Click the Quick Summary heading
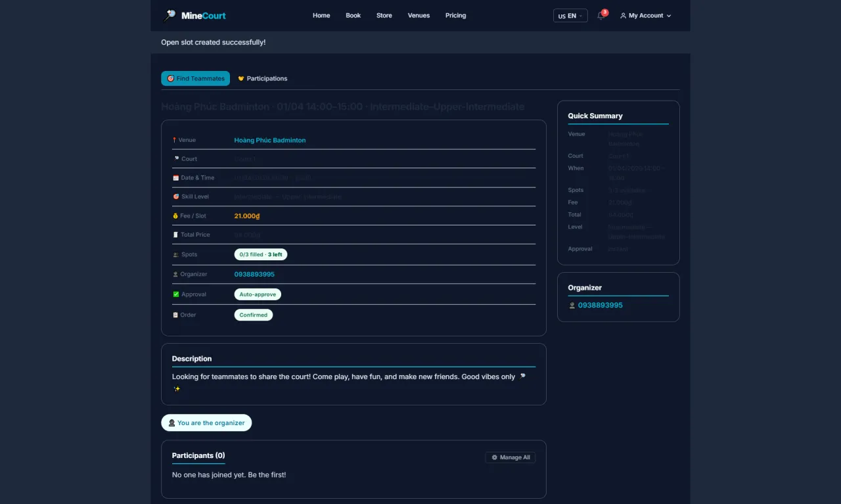 [595, 116]
